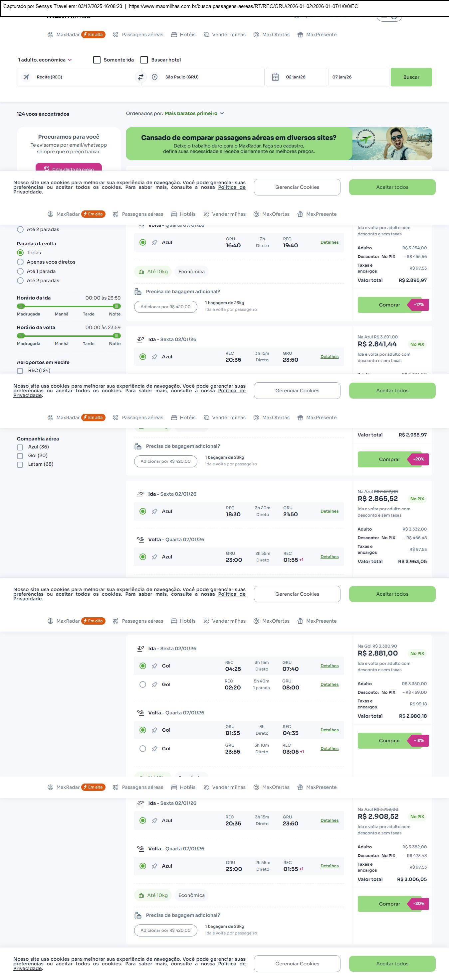Go to the Vender milhas section

[x=224, y=35]
